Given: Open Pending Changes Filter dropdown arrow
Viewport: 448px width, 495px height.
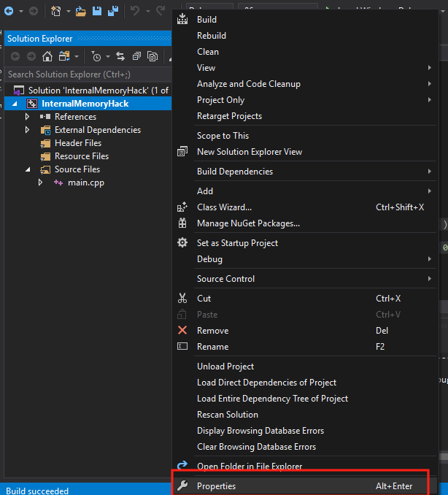Looking at the screenshot, I should click(x=108, y=57).
